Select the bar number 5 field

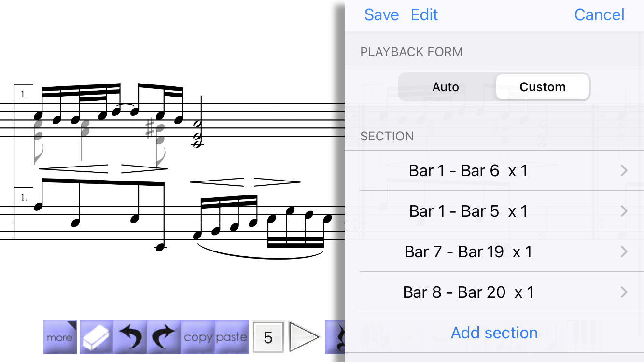[x=268, y=337]
